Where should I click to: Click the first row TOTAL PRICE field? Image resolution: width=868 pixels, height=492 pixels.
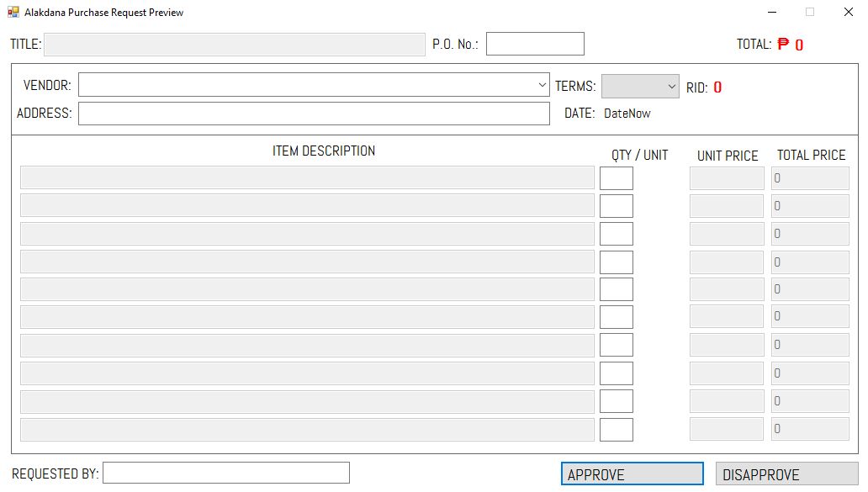[810, 178]
